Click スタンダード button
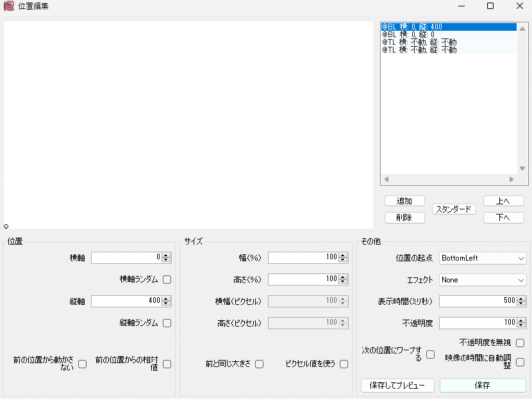The width and height of the screenshot is (532, 399). 454,209
